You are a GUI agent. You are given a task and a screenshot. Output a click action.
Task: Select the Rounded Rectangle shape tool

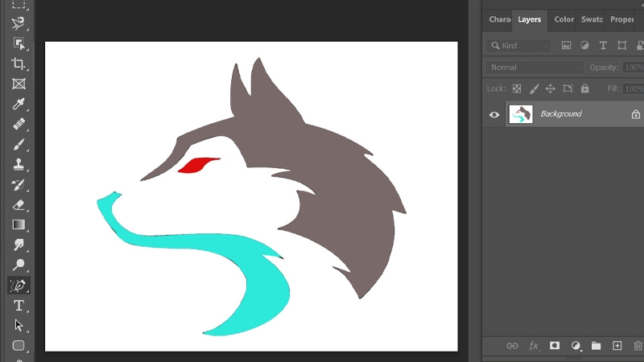[19, 346]
